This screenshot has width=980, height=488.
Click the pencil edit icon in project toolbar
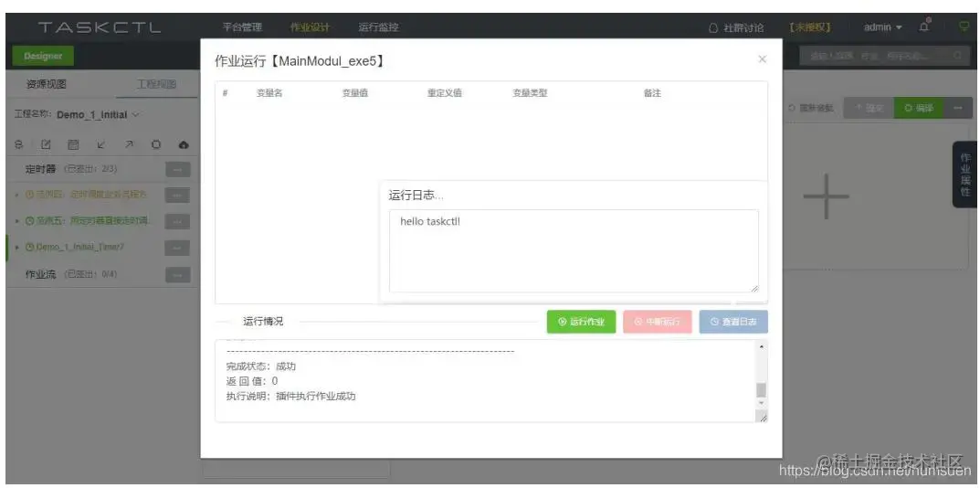coord(46,144)
